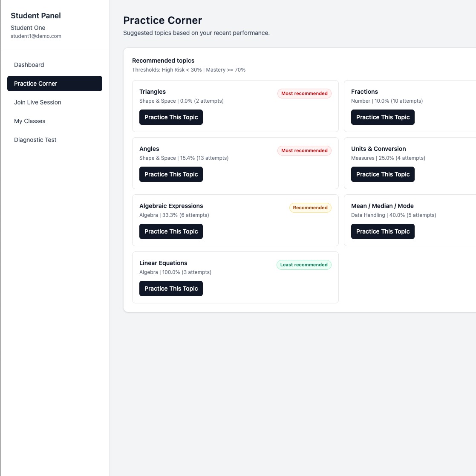Practice the Mean / Median / Mode topic
Image resolution: width=476 pixels, height=476 pixels.
[383, 231]
